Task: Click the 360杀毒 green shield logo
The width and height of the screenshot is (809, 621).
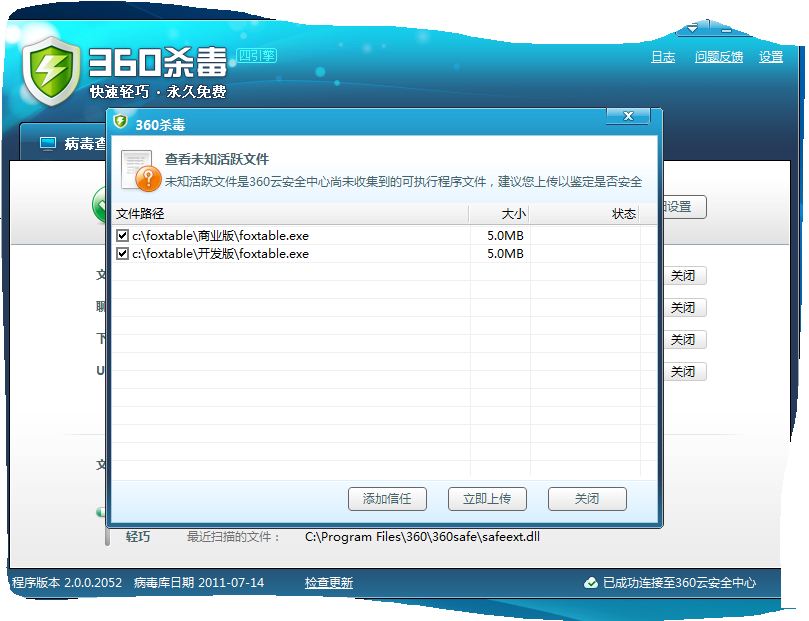Action: coord(52,71)
